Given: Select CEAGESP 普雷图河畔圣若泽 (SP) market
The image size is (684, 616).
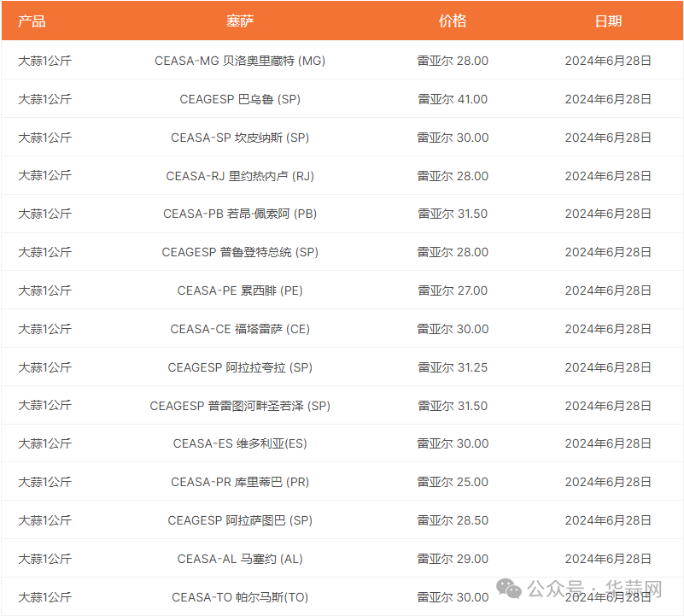Looking at the screenshot, I should (240, 406).
